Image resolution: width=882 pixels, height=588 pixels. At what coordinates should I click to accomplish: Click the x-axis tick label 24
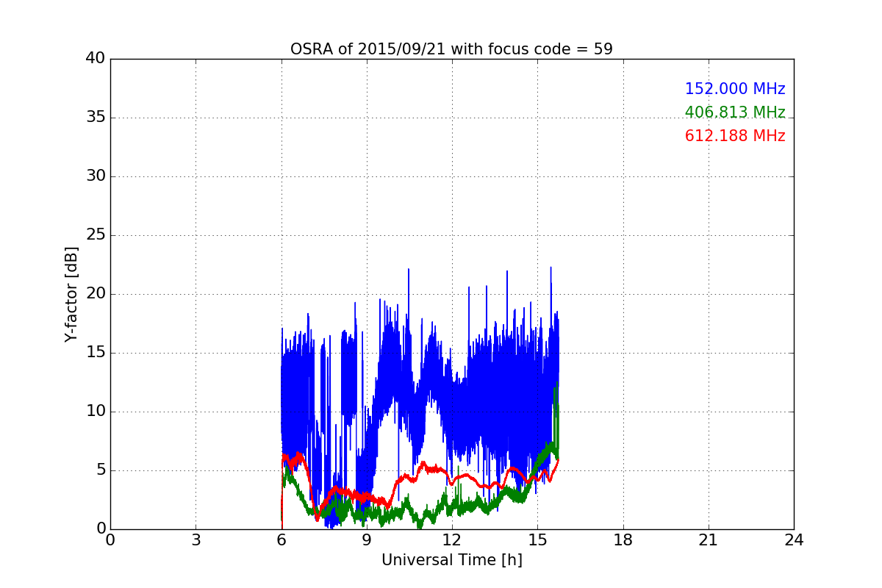[794, 540]
